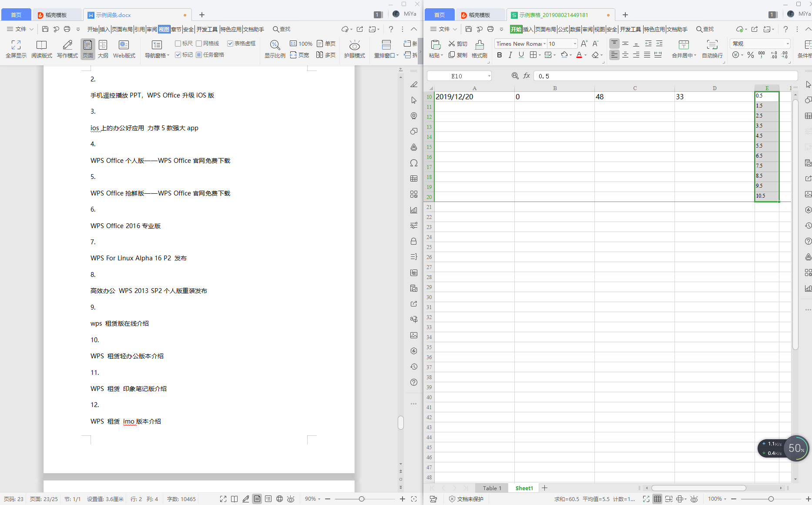This screenshot has height=505, width=812.
Task: Apply bold formatting in the spreadsheet window
Action: [500, 55]
